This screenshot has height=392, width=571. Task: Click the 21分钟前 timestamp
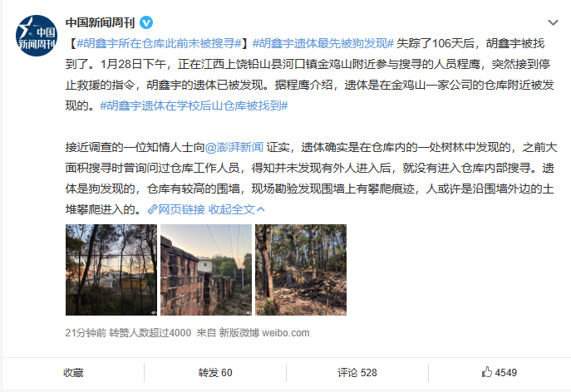(x=86, y=333)
